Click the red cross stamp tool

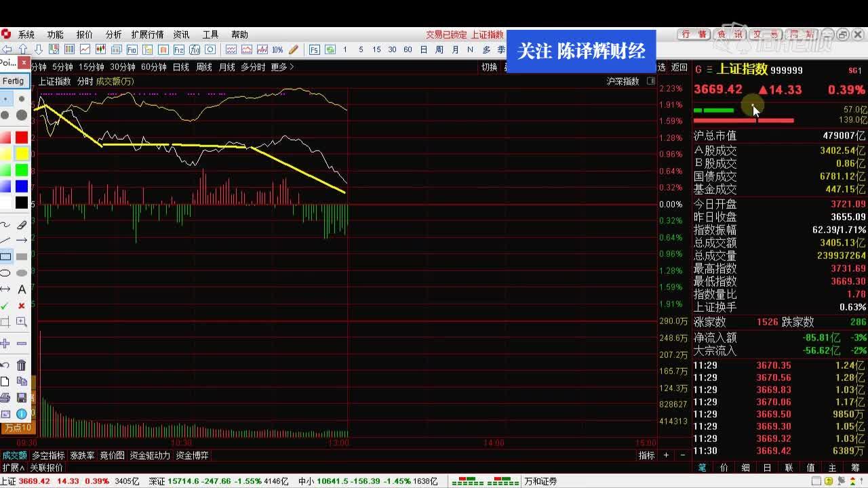(22, 306)
